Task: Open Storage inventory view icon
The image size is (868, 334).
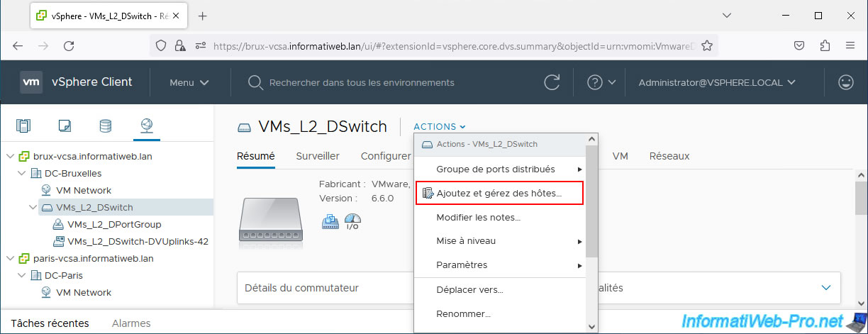Action: [106, 126]
